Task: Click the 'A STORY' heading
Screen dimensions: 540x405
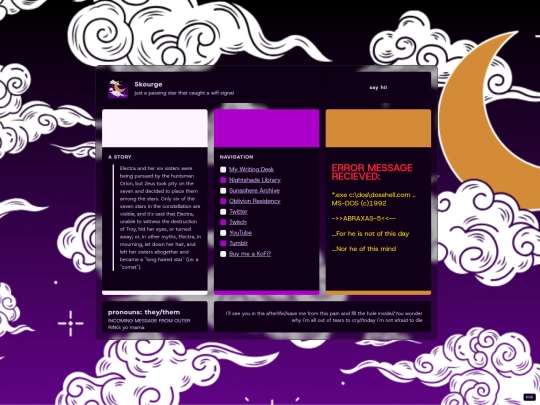Action: tap(120, 157)
